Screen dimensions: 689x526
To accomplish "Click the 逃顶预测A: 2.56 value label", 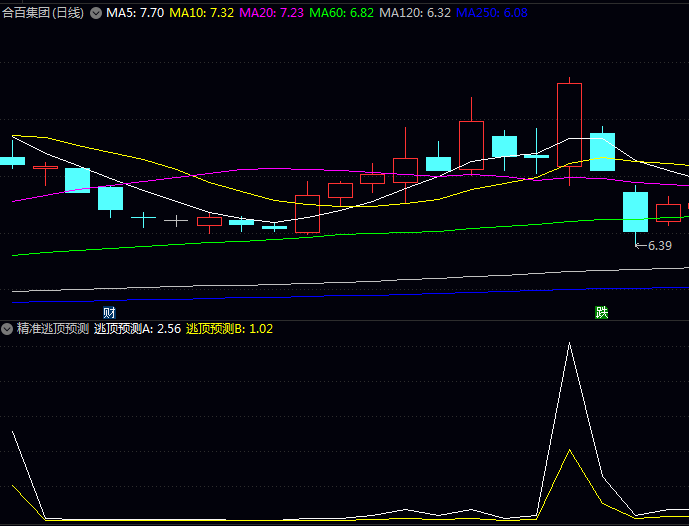I will pos(137,328).
